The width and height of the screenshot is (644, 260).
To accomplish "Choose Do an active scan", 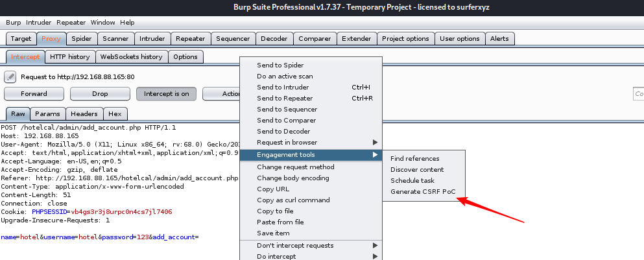I will click(x=311, y=77).
